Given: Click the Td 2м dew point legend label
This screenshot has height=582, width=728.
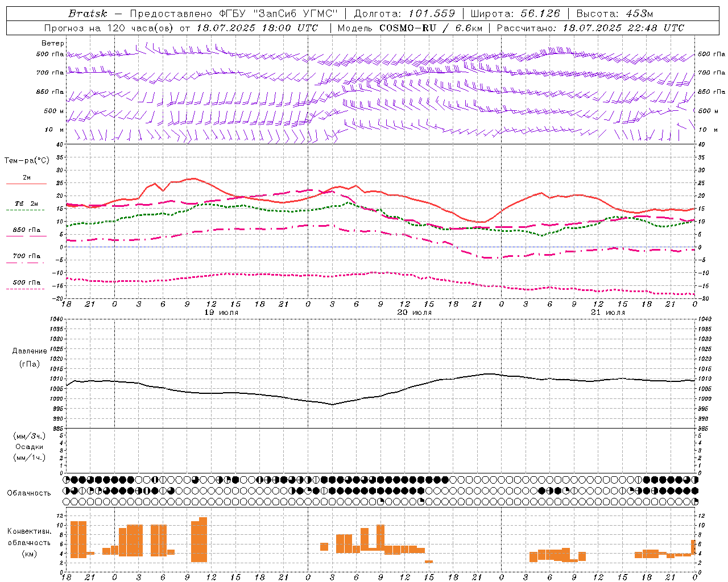Looking at the screenshot, I should pos(27,203).
